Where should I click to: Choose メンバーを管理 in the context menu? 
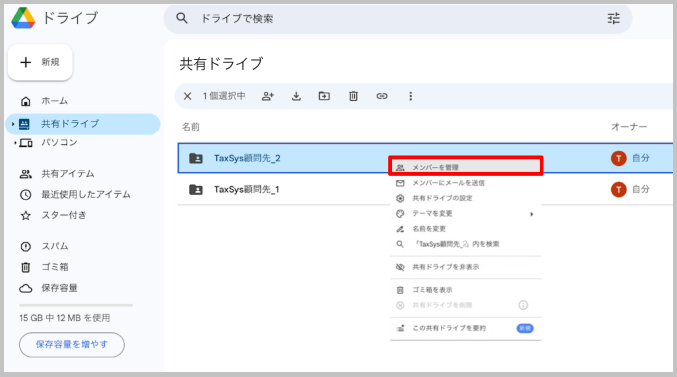465,167
